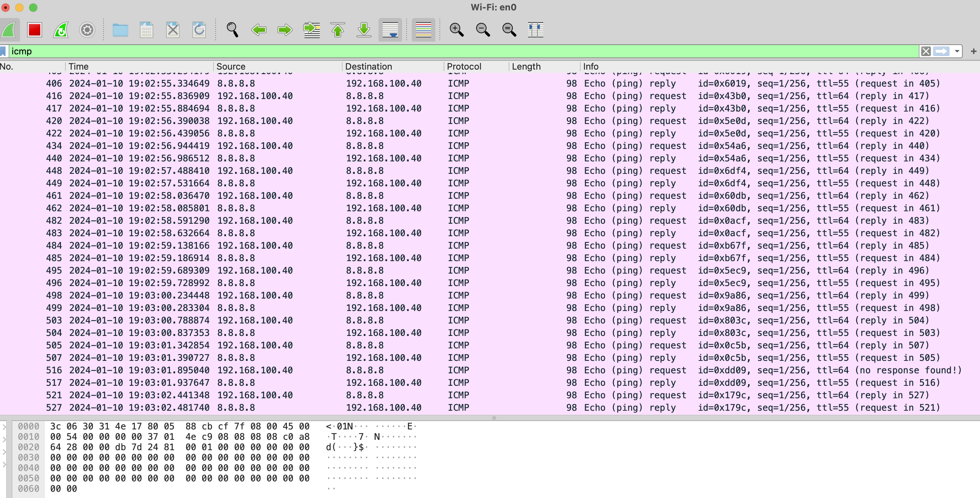Sort packets by the Time column header
The image size is (980, 498).
point(78,66)
